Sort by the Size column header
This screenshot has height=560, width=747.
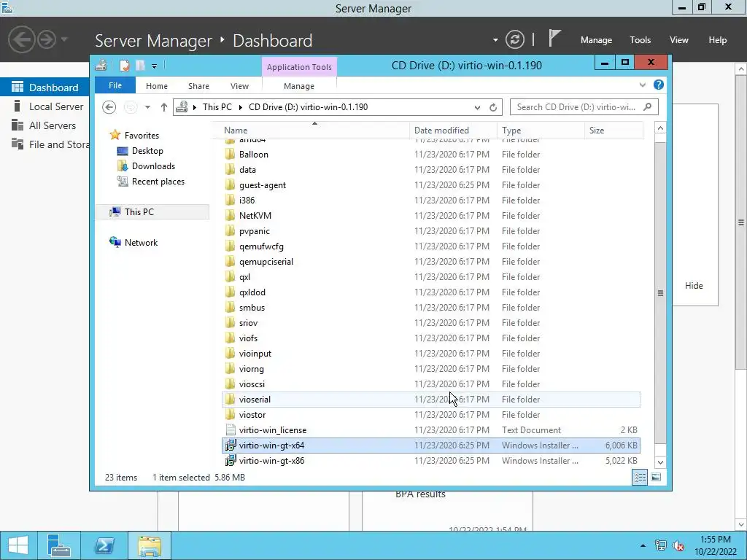click(614, 130)
